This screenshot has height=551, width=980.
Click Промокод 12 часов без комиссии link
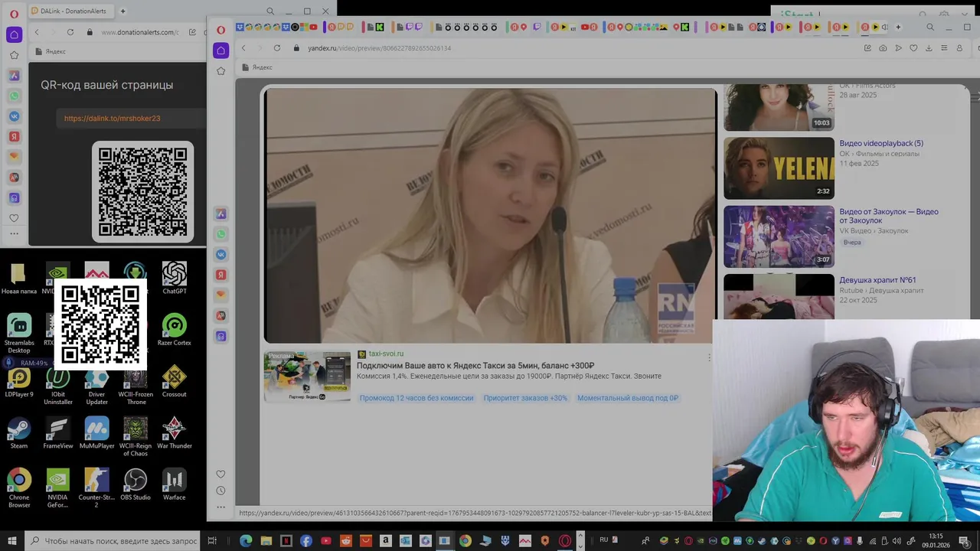[x=416, y=398]
